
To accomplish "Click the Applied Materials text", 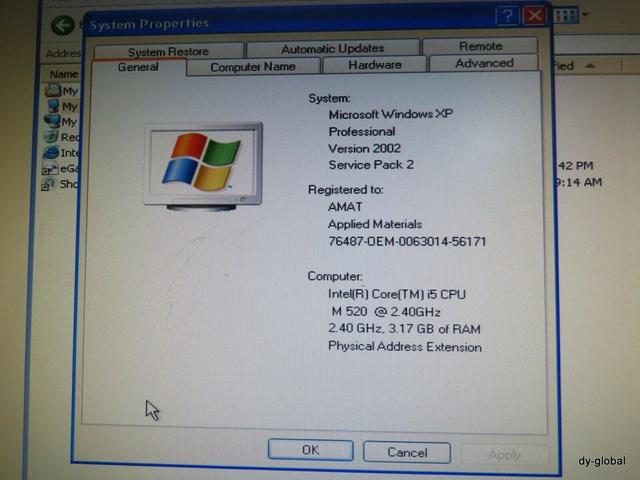I will pos(375,224).
